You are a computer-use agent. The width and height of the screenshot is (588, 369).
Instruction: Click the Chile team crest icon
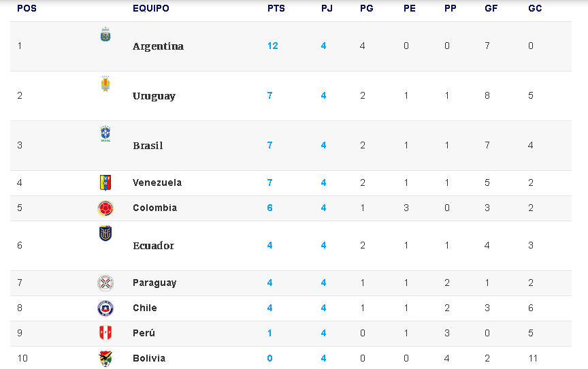(x=105, y=308)
